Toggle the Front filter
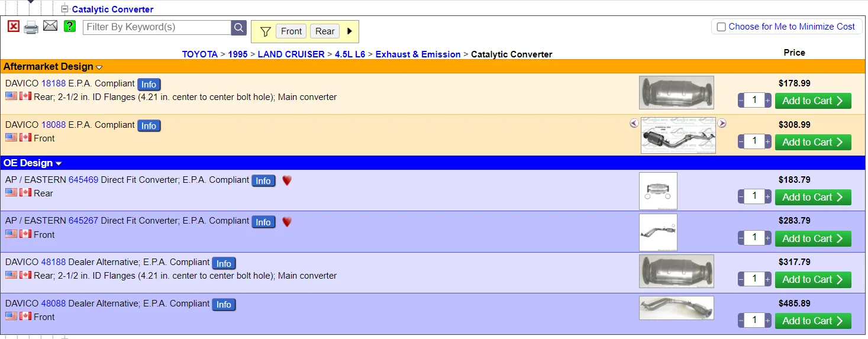The image size is (868, 339). coord(291,31)
